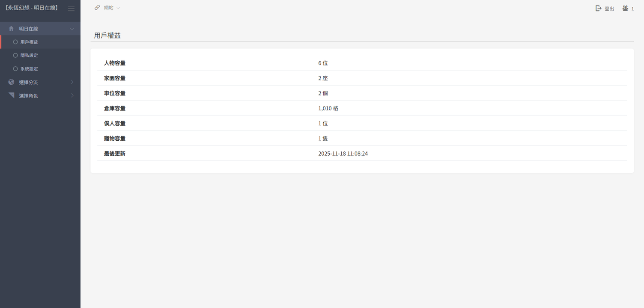Go to the 系統設定 menu item
The image size is (644, 308).
(x=29, y=68)
